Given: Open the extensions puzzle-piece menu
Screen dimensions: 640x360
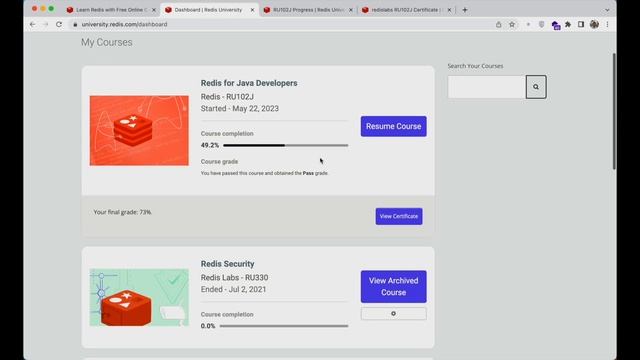Looking at the screenshot, I should pos(568,24).
